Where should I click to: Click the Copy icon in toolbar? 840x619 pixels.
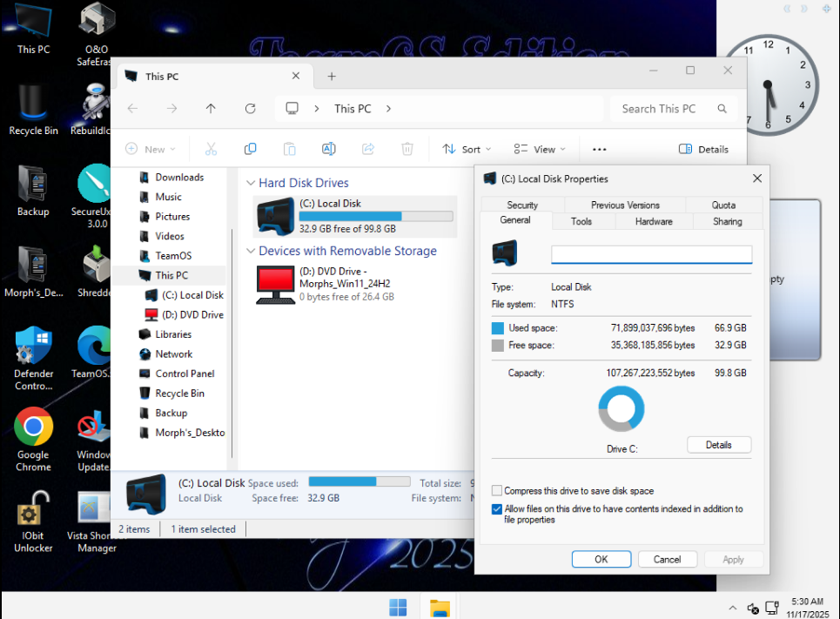(x=251, y=149)
